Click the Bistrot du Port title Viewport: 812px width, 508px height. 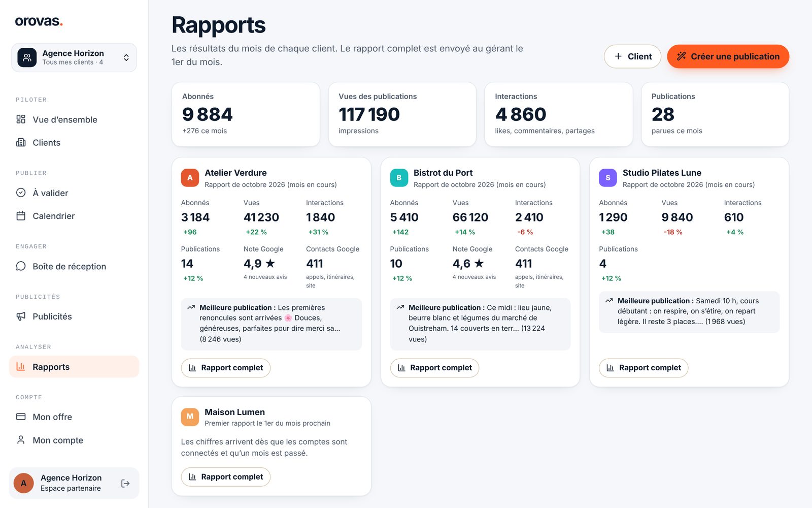point(443,173)
